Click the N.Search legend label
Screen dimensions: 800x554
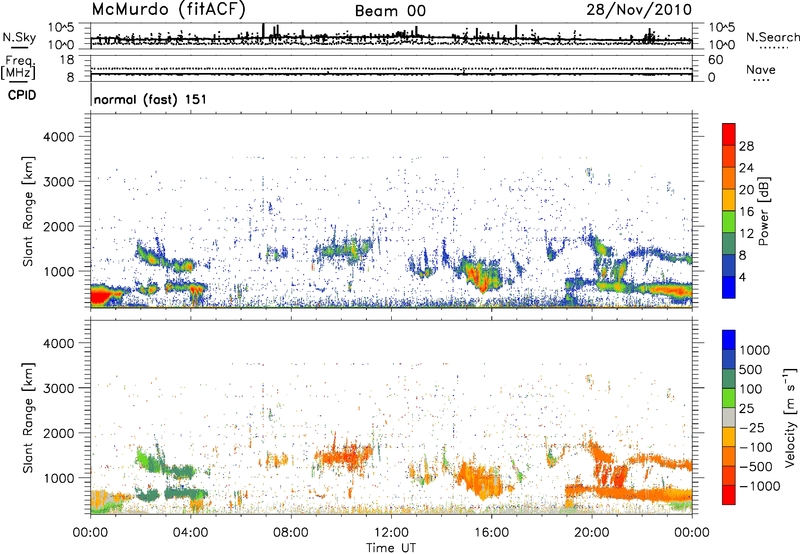[x=772, y=37]
